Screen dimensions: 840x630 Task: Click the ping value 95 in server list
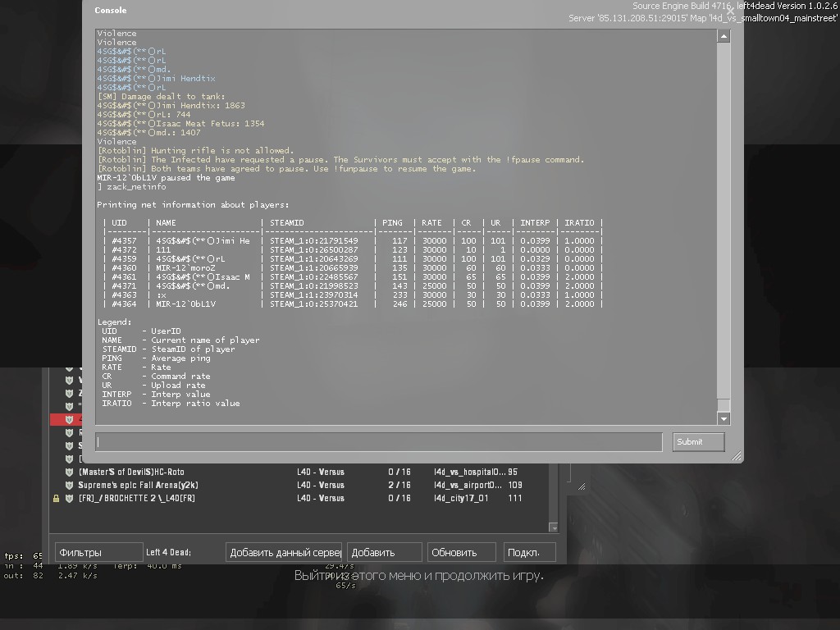[x=513, y=472]
